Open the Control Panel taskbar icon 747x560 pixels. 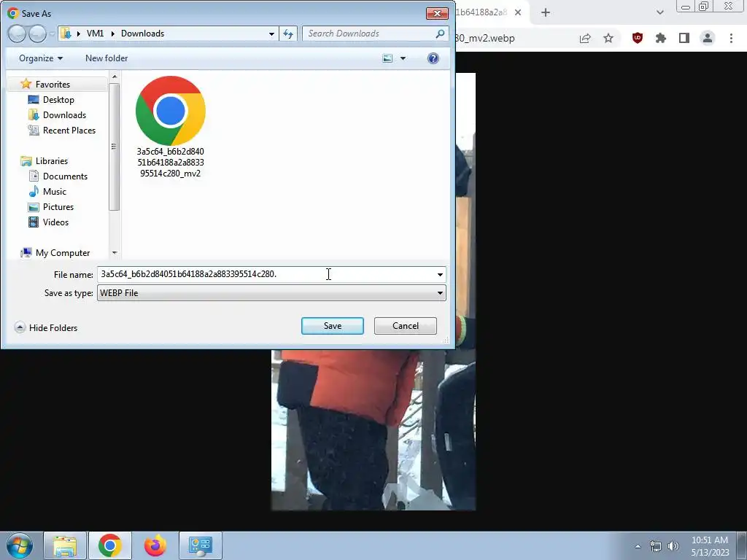pyautogui.click(x=200, y=545)
